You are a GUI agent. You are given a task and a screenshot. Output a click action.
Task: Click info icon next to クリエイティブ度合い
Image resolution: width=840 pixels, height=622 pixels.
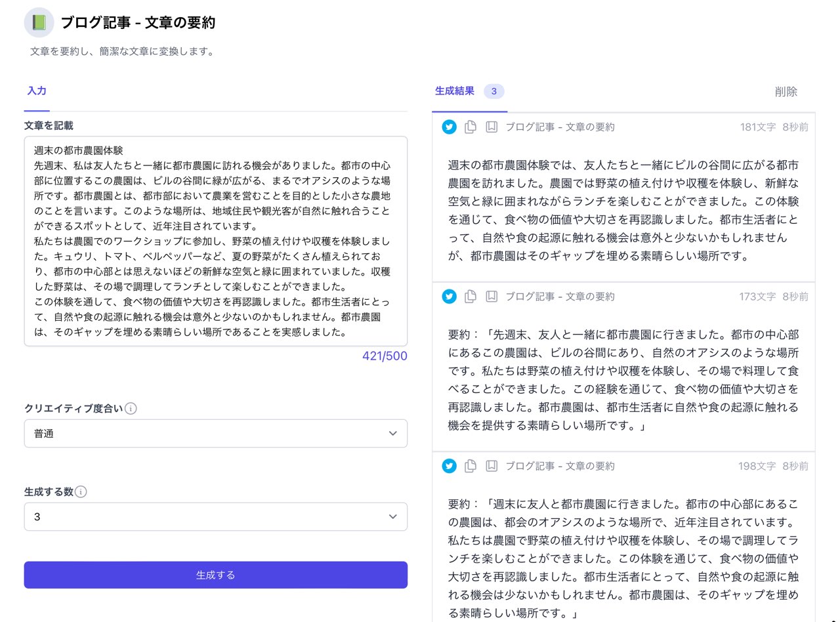point(131,409)
